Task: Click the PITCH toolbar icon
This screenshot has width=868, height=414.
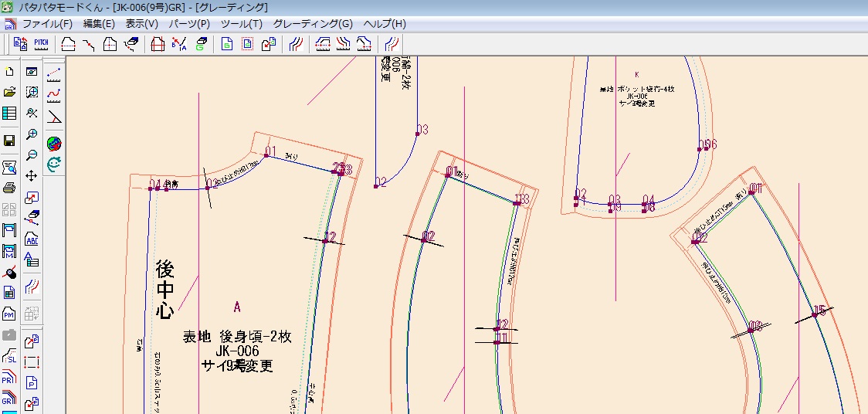Action: pos(41,44)
